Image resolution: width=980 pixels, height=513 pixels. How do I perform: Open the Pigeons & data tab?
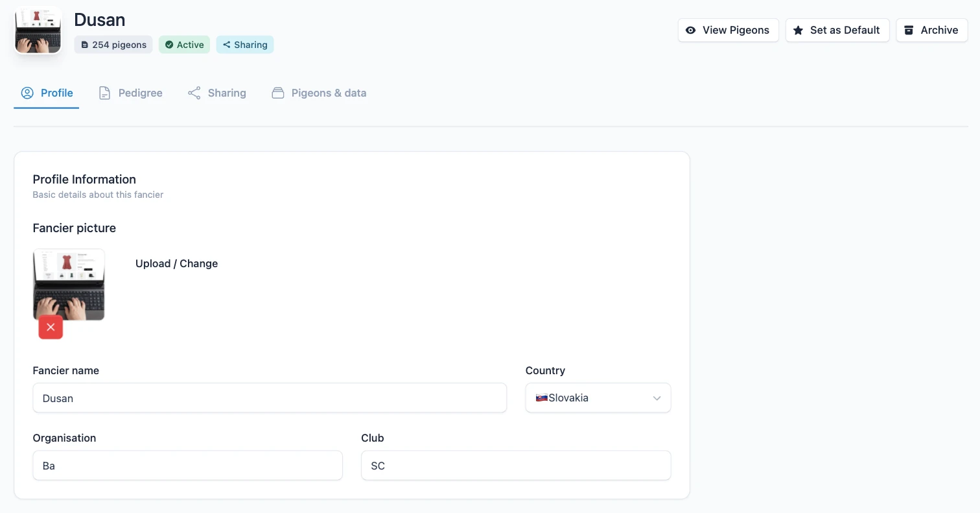(x=319, y=93)
